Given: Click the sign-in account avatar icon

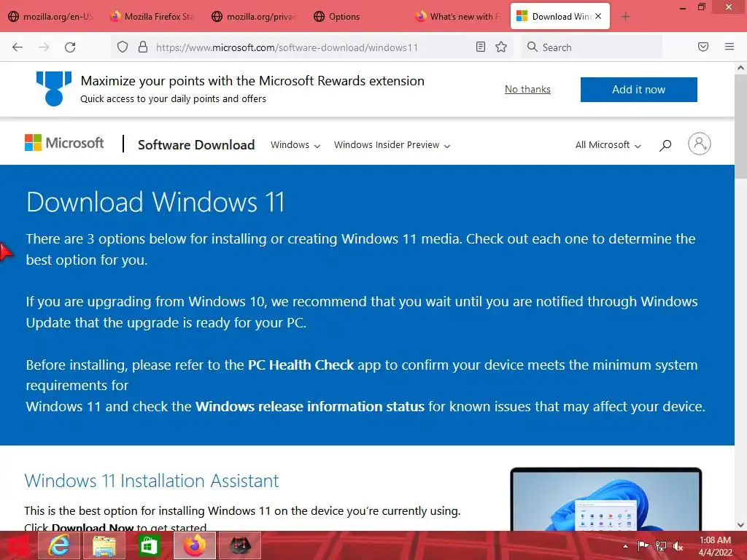Looking at the screenshot, I should coord(700,144).
